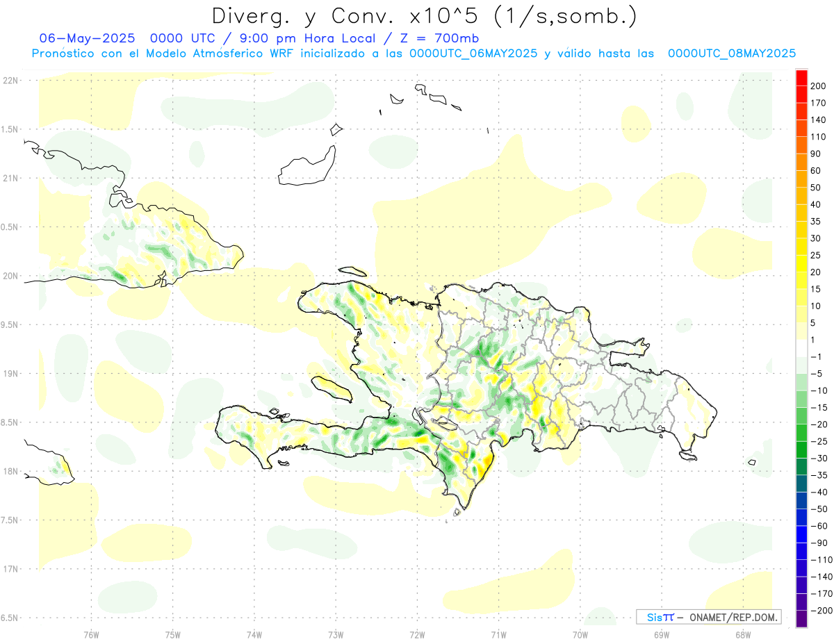The height and width of the screenshot is (644, 834).
Task: Click the longitude label '73W'
Action: tap(336, 635)
